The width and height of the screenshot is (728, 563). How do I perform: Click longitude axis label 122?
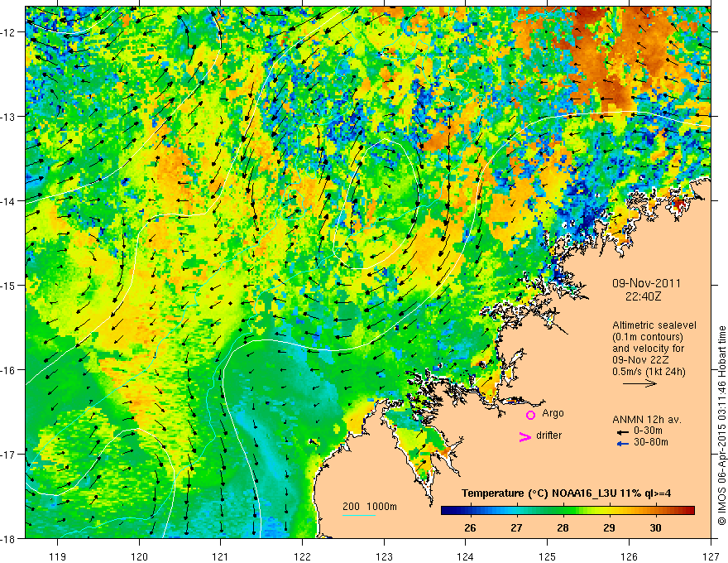click(302, 556)
